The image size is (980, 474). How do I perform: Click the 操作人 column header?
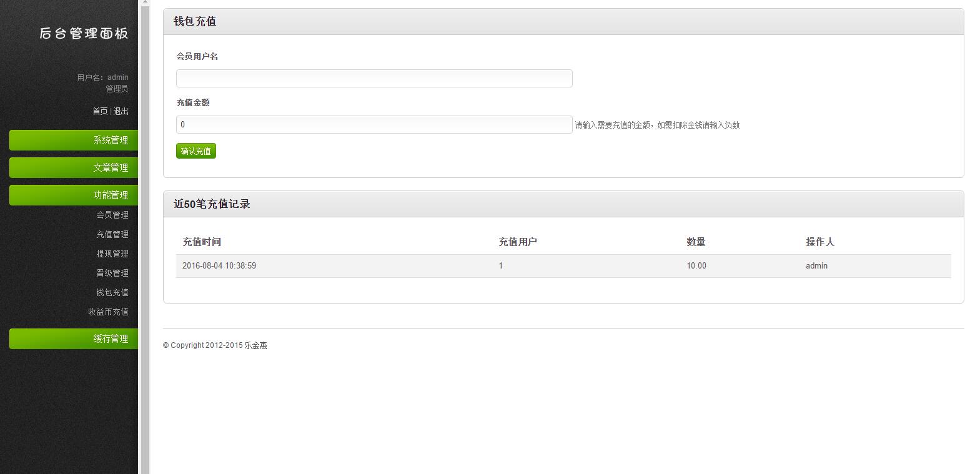click(x=819, y=242)
